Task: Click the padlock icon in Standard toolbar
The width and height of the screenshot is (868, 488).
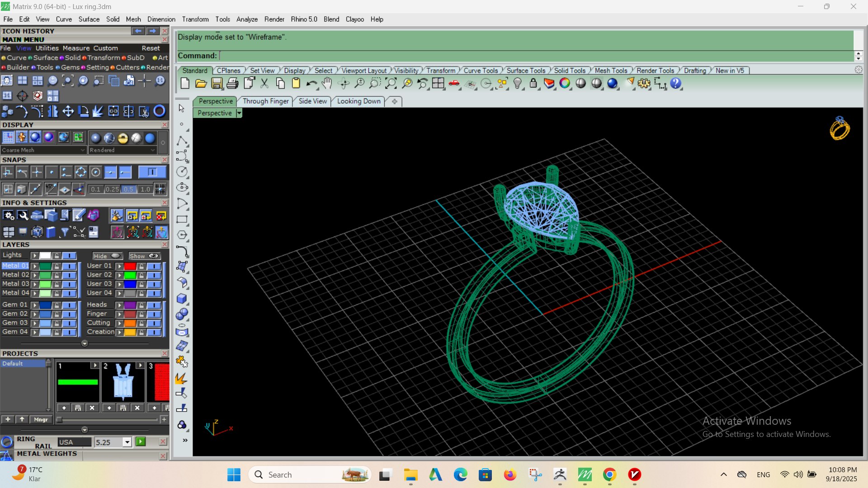Action: click(533, 84)
